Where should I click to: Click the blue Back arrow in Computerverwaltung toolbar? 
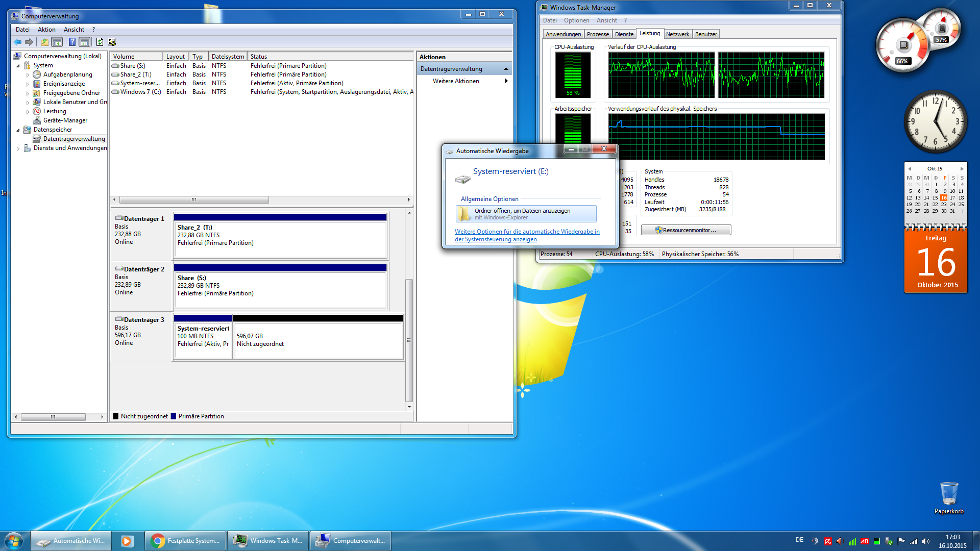coord(17,42)
